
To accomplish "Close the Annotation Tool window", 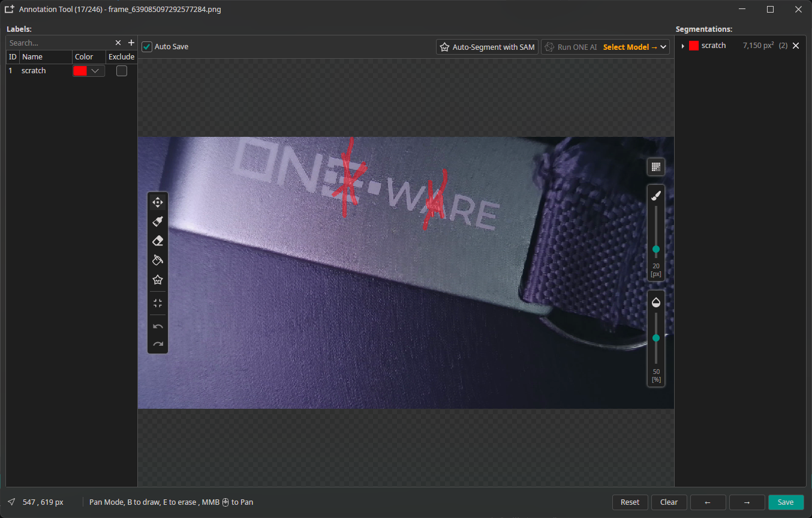I will [798, 9].
